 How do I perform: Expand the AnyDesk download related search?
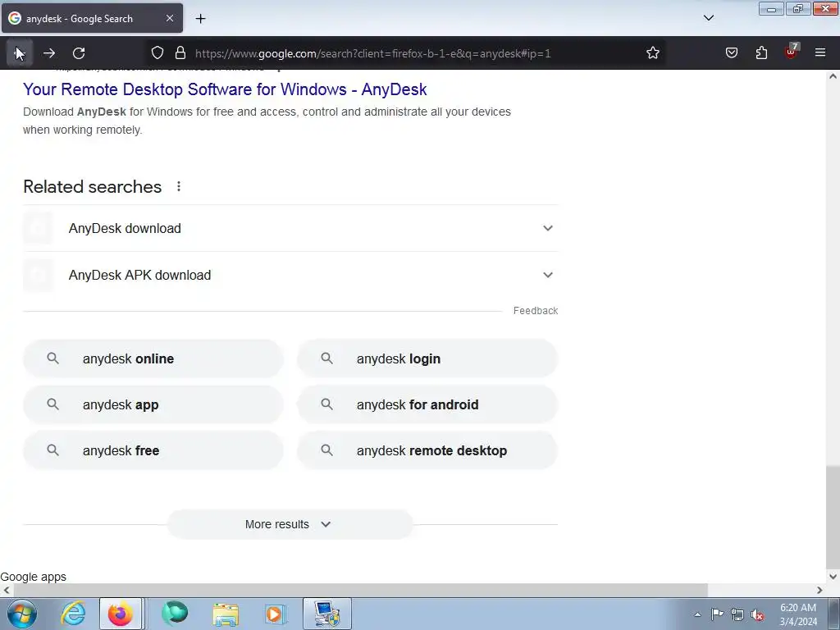coord(290,228)
